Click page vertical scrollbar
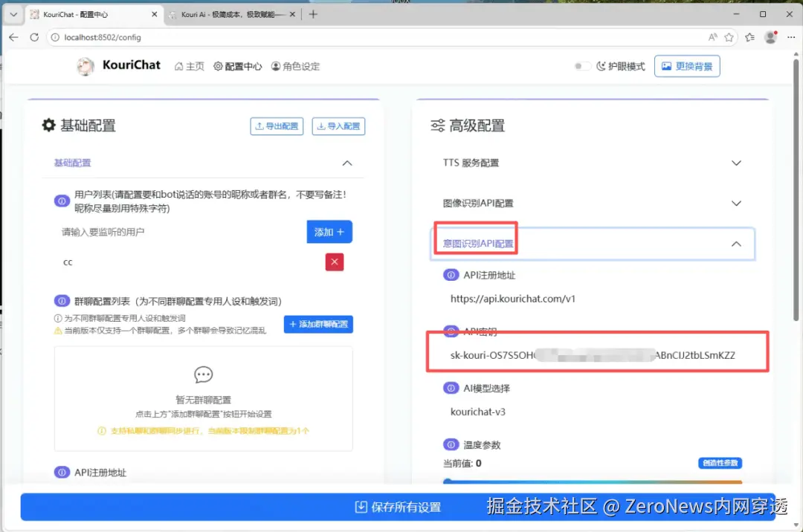The width and height of the screenshot is (803, 532). 796,189
